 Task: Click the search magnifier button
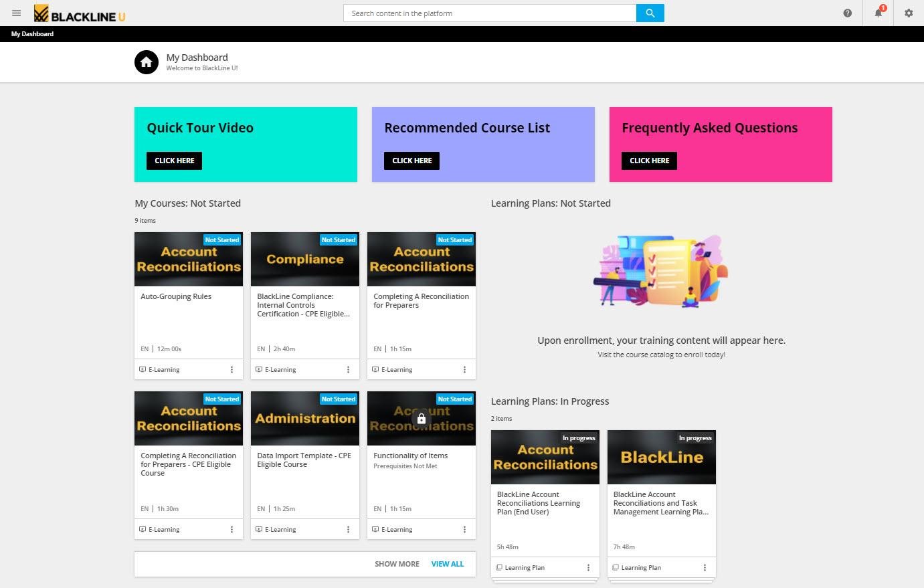650,13
